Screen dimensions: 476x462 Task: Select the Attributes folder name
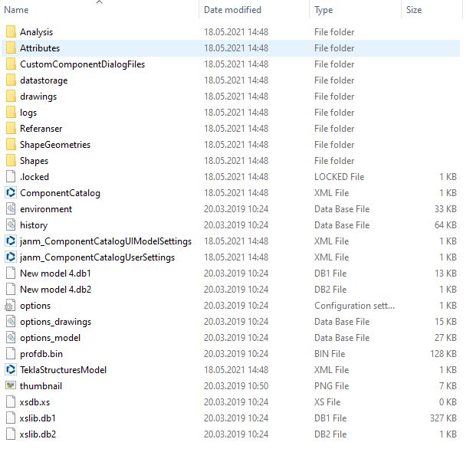pos(40,48)
